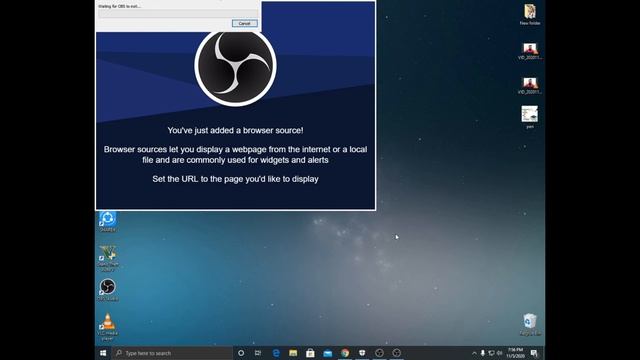
Task: Focus the Type here to search box
Action: coord(172,353)
